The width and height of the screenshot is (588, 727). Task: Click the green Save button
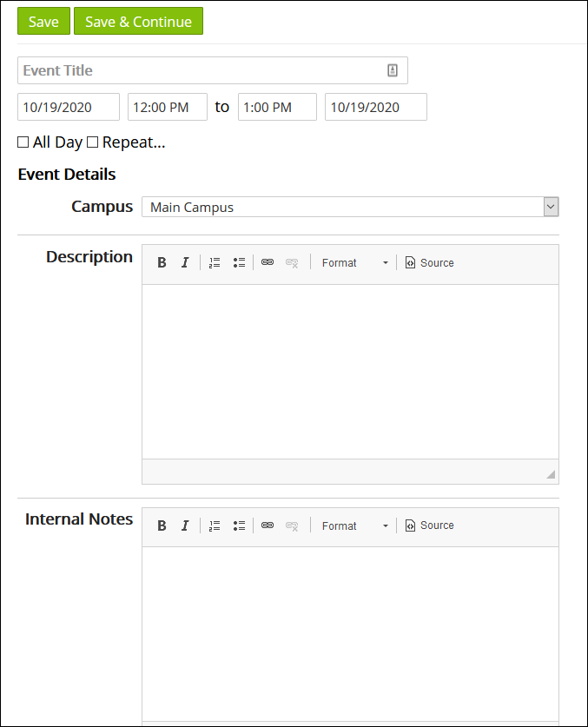[43, 22]
